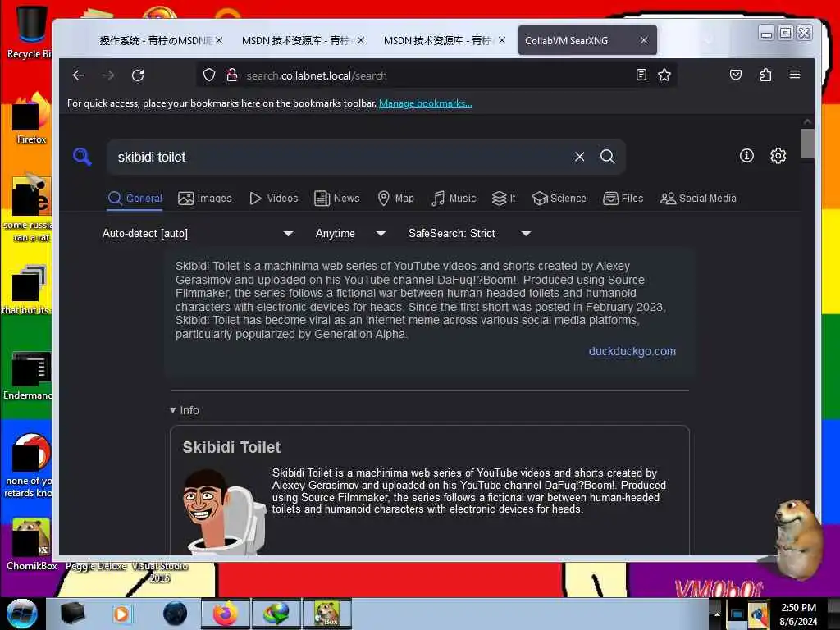Open SearXNG preferences gear icon
Viewport: 840px width, 630px height.
click(778, 156)
